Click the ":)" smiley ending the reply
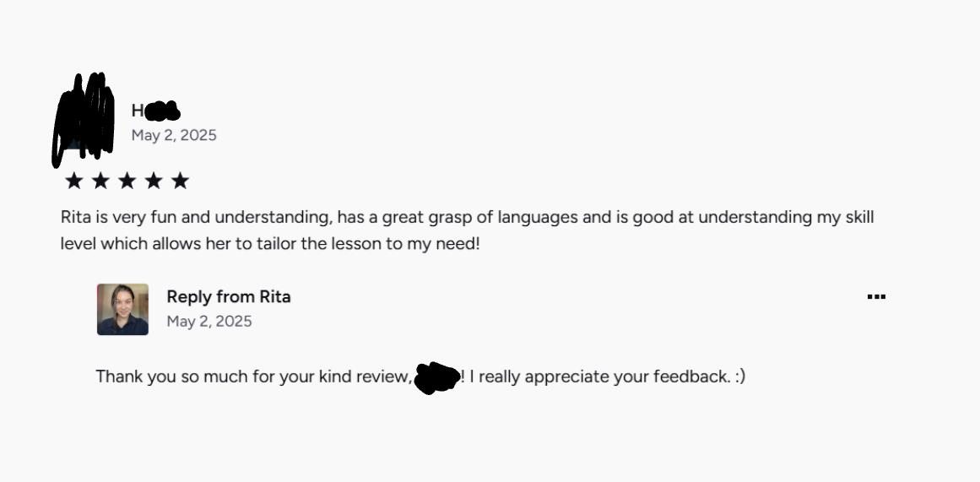Screen dimensions: 980x482 click(739, 376)
